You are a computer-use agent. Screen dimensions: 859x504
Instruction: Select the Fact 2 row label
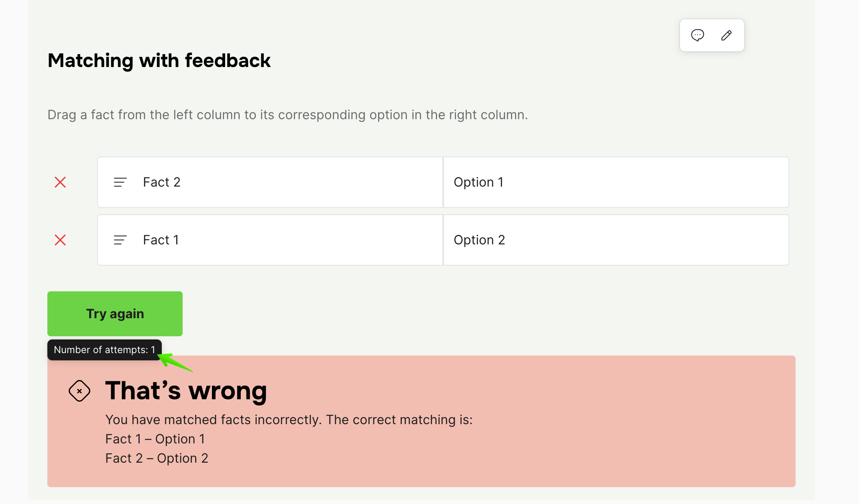click(162, 182)
